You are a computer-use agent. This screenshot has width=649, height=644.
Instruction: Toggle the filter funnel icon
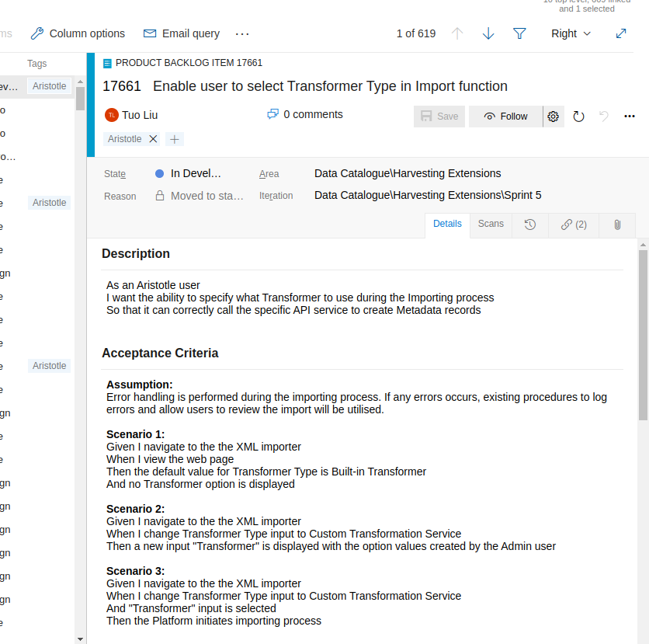(519, 33)
